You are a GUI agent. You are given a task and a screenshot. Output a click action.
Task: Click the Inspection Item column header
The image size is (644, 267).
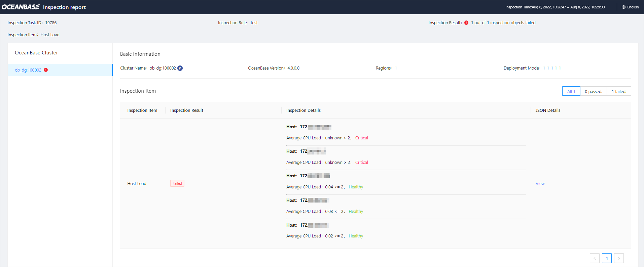pyautogui.click(x=142, y=110)
